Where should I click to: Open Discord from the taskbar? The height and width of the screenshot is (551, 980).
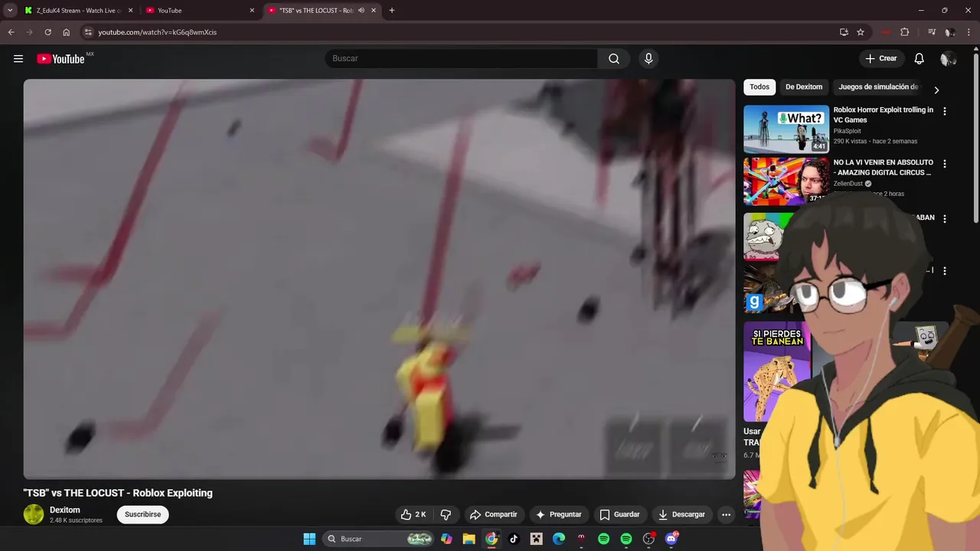pos(671,539)
